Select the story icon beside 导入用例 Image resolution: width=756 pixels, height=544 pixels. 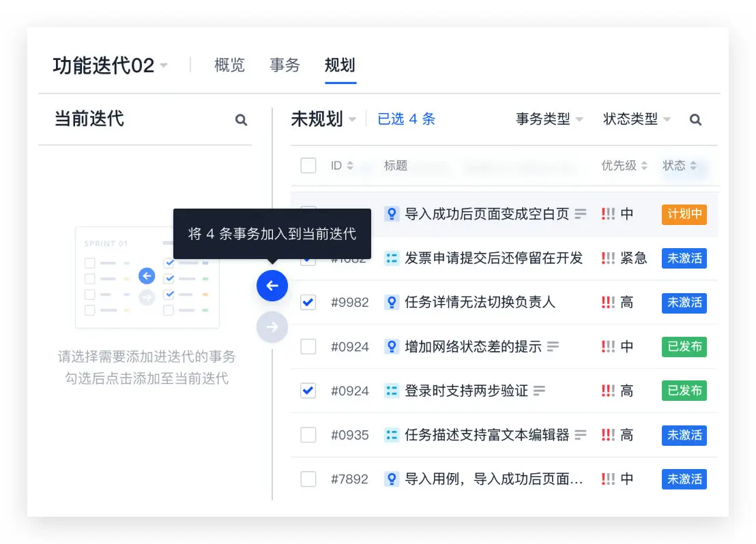[392, 479]
